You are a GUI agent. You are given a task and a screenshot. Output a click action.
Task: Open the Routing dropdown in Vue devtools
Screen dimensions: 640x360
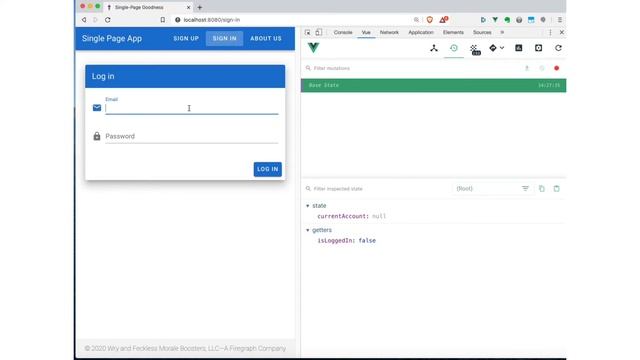coord(496,48)
